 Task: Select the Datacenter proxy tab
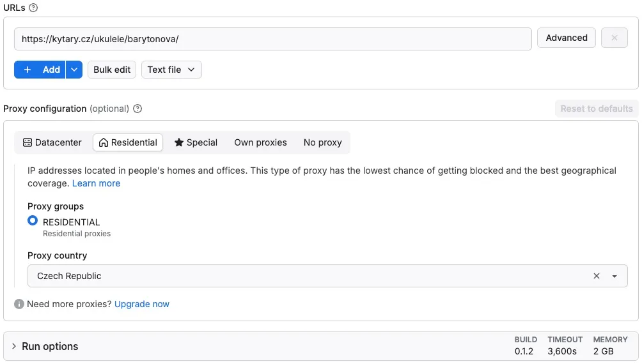click(x=52, y=142)
